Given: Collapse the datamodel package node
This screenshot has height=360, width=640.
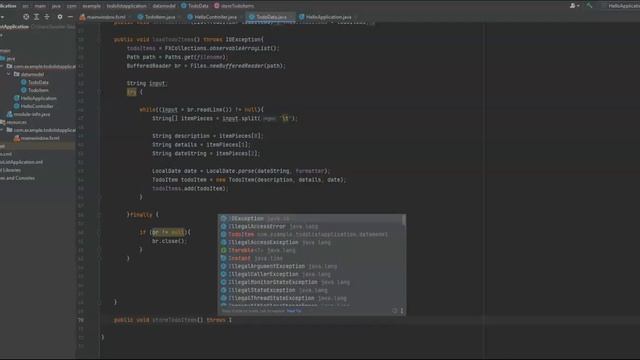Looking at the screenshot, I should [8, 74].
